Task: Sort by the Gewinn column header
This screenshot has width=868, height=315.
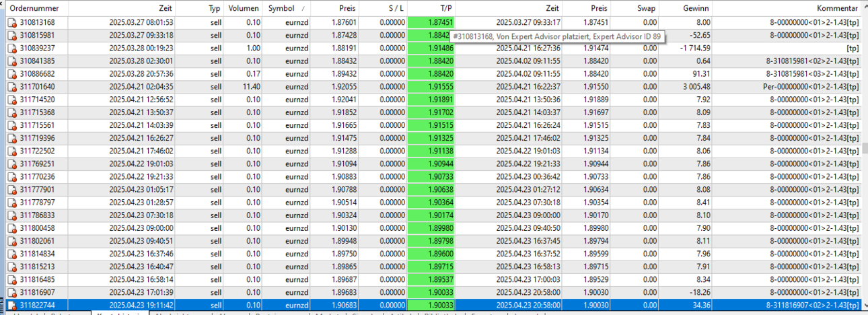Action: [x=686, y=9]
